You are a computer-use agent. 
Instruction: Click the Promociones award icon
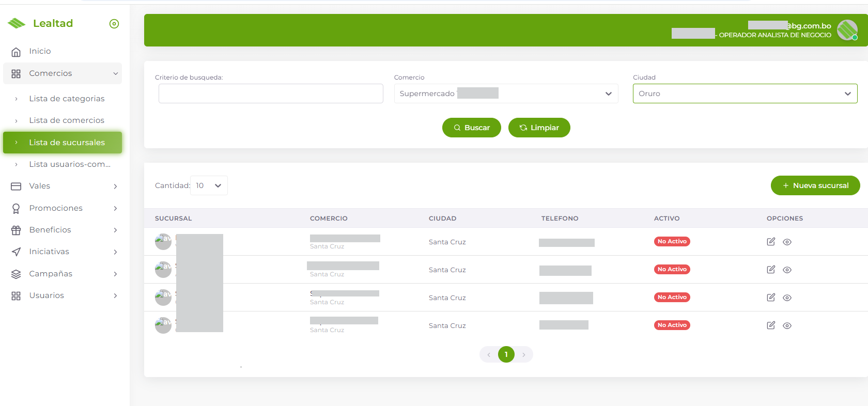[16, 209]
